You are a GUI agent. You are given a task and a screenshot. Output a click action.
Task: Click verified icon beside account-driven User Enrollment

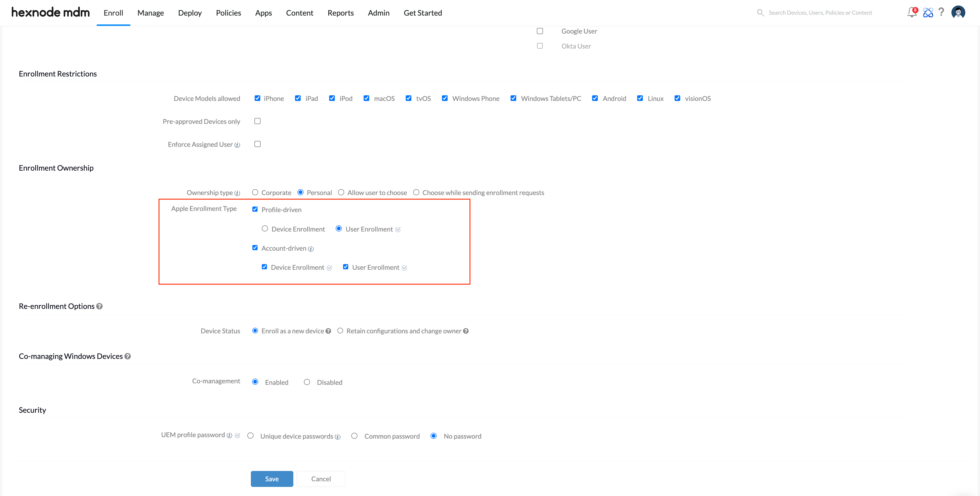tap(404, 268)
